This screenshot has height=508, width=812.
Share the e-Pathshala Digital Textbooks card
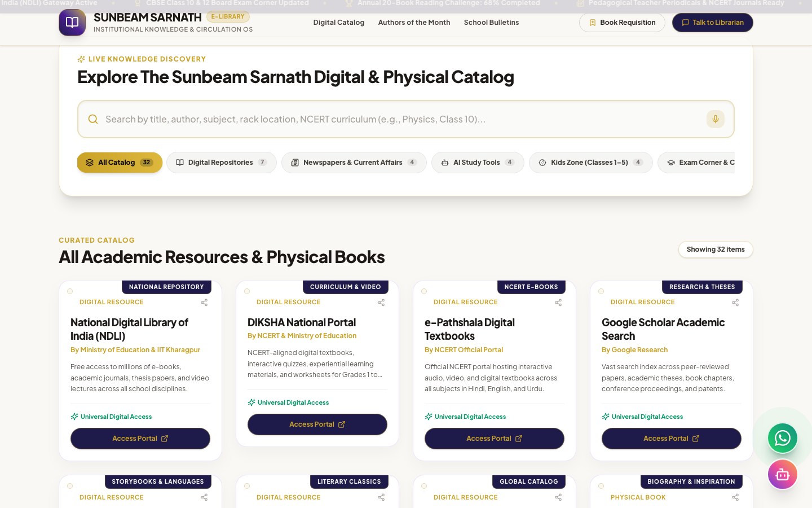click(x=558, y=303)
